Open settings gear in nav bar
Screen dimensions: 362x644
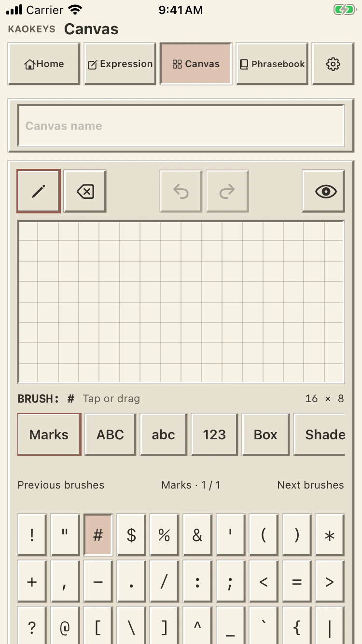tap(333, 64)
